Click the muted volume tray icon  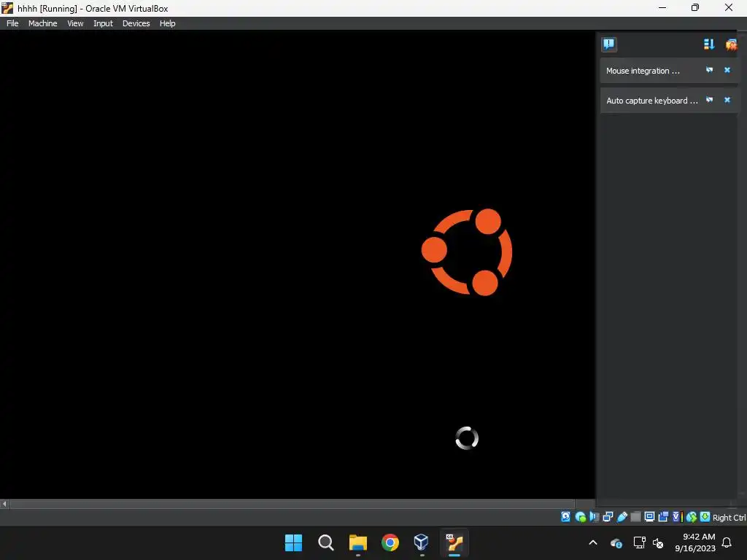(x=658, y=542)
